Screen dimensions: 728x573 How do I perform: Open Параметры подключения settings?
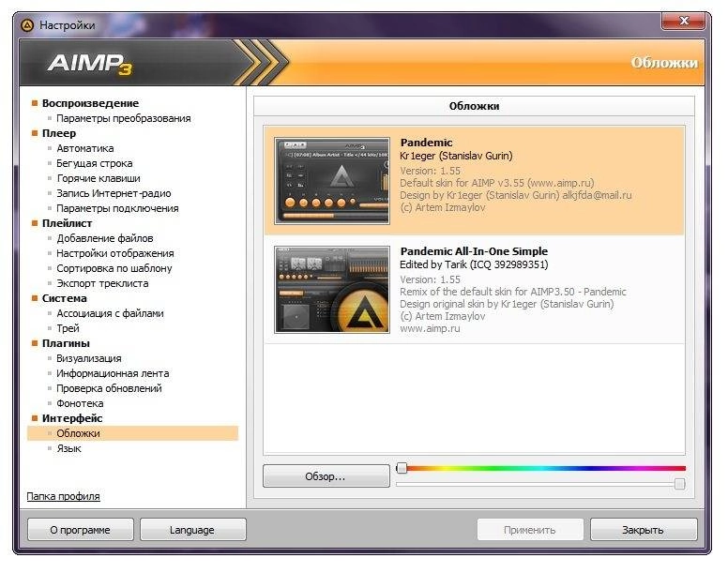(x=117, y=208)
